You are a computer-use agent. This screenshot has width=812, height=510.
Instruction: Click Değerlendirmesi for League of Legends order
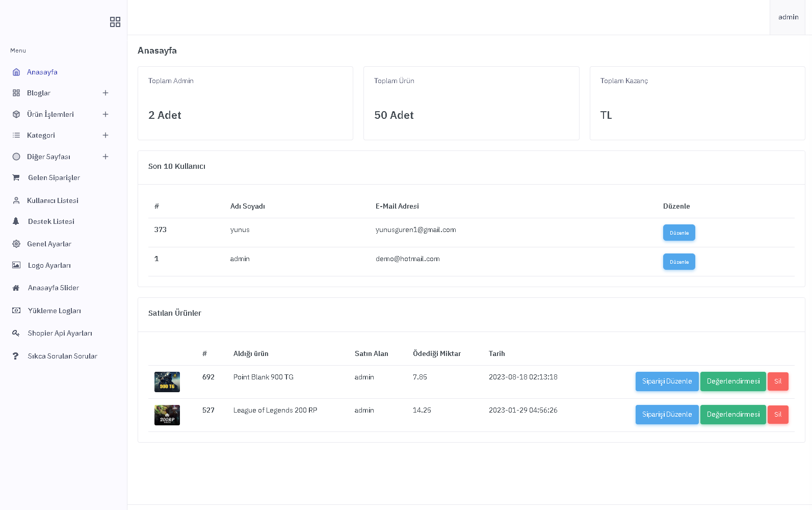tap(733, 415)
